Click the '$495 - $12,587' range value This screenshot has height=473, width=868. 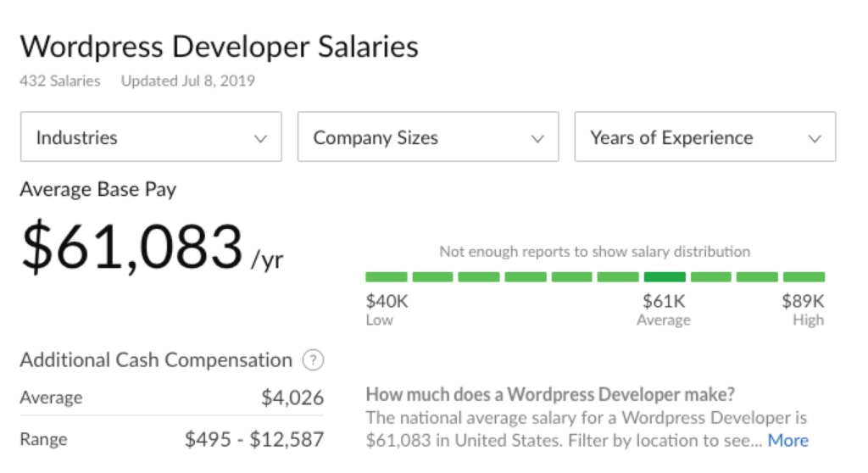[254, 439]
